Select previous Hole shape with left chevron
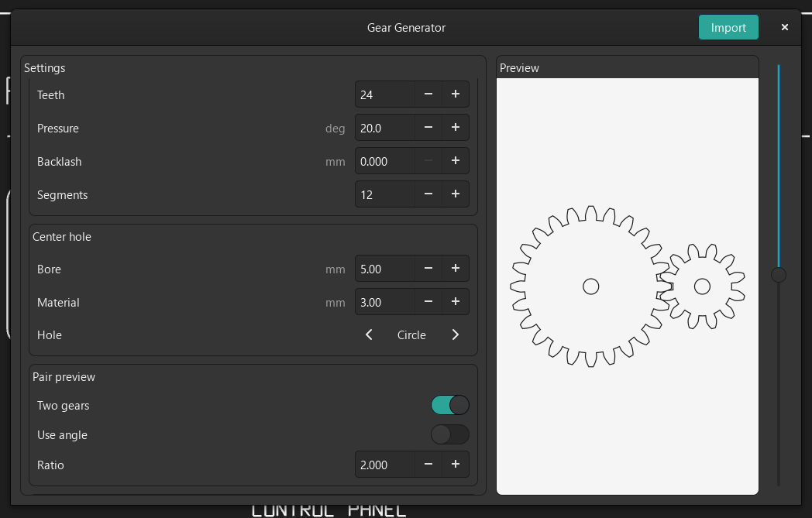 click(x=369, y=334)
